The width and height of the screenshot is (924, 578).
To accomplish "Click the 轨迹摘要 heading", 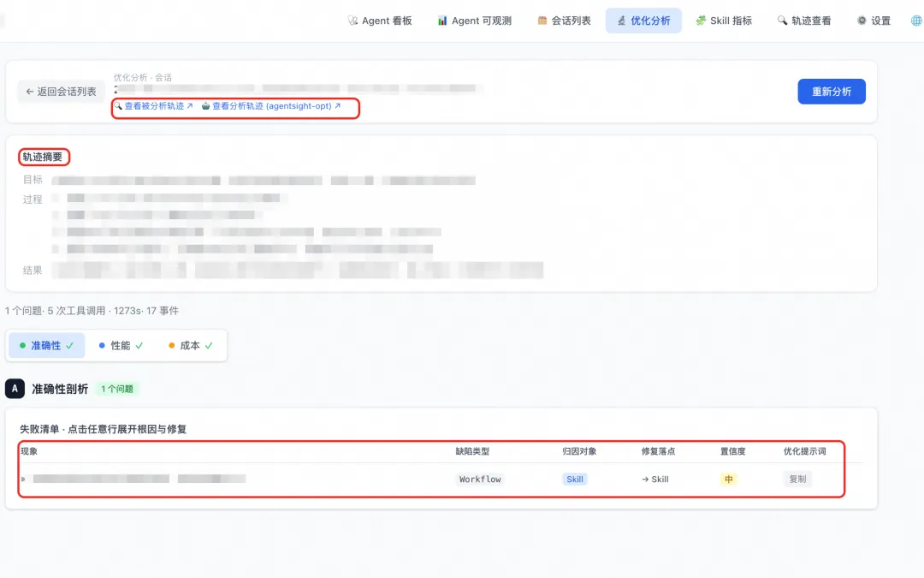I will coord(43,157).
